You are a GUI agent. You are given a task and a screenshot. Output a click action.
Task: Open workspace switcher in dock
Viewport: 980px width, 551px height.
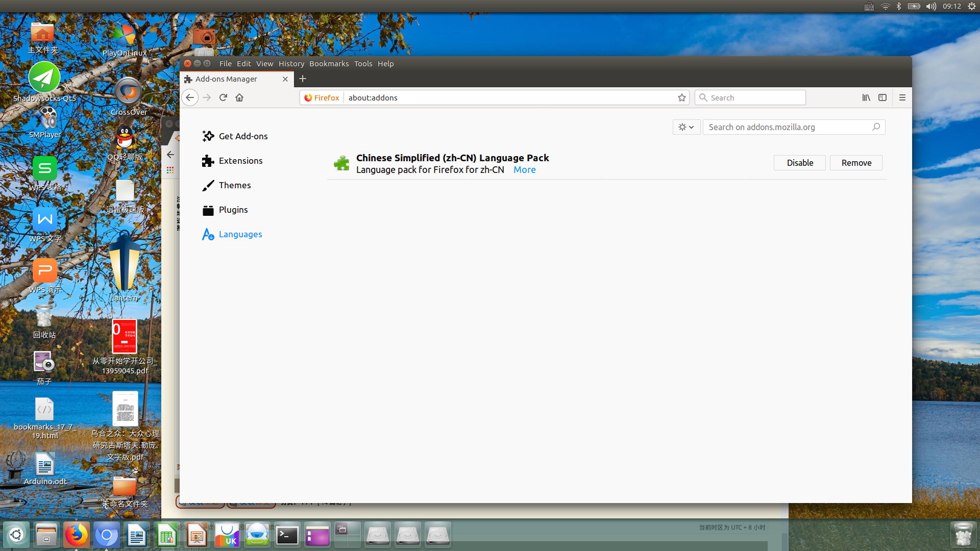(348, 535)
